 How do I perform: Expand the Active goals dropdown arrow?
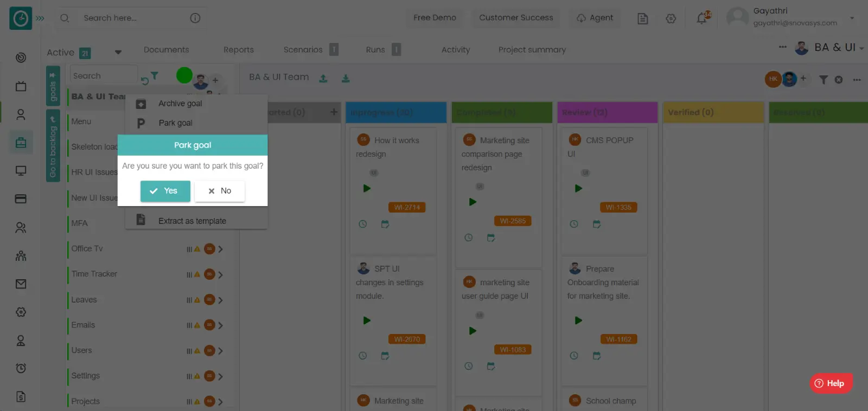click(x=118, y=53)
